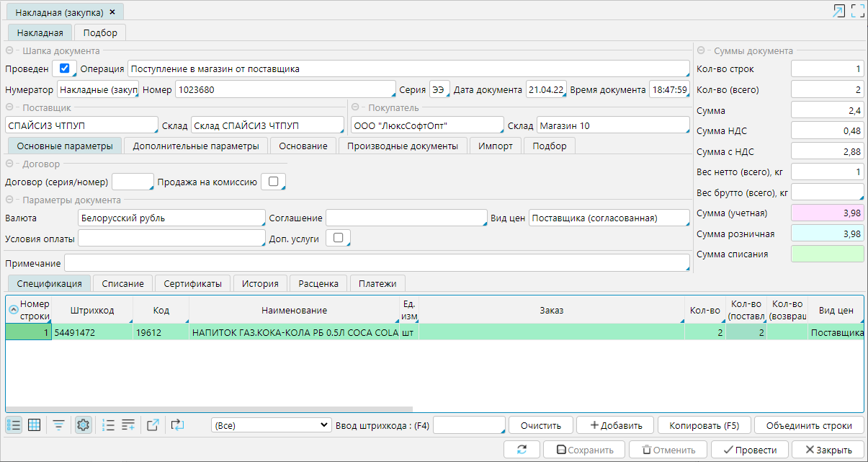
Task: Switch to the Дополнительные параметры tab
Action: coord(196,146)
